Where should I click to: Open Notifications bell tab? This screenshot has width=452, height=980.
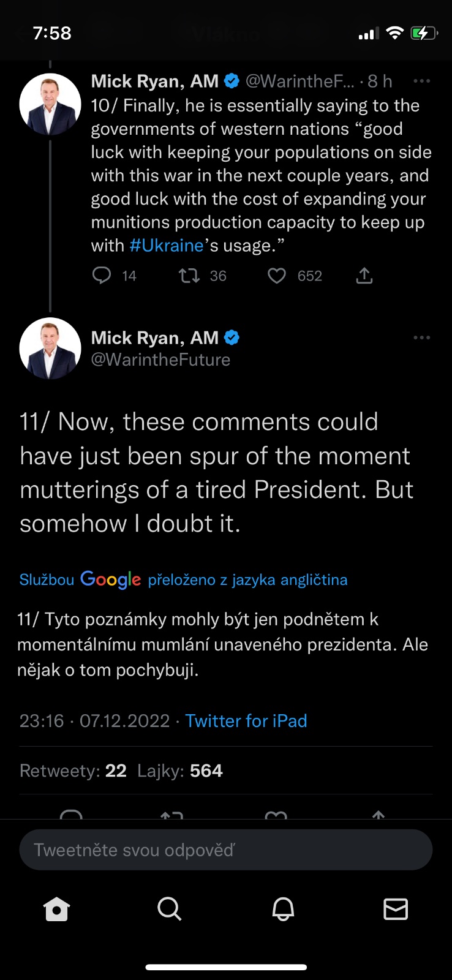pos(283,910)
